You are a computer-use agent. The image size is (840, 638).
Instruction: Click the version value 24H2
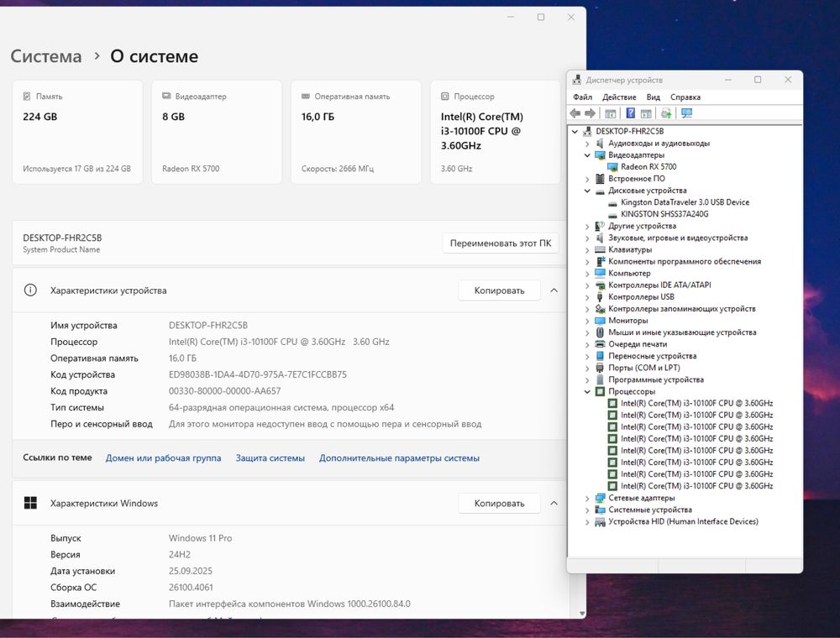coord(180,555)
